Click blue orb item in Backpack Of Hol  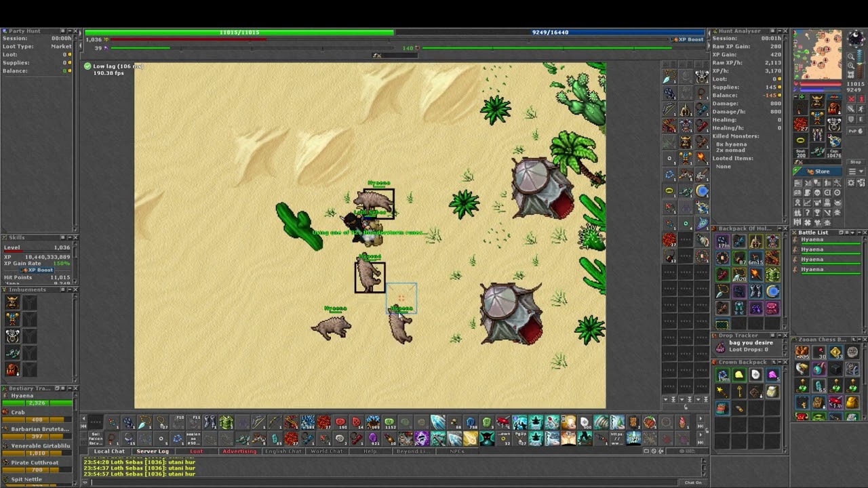[772, 291]
